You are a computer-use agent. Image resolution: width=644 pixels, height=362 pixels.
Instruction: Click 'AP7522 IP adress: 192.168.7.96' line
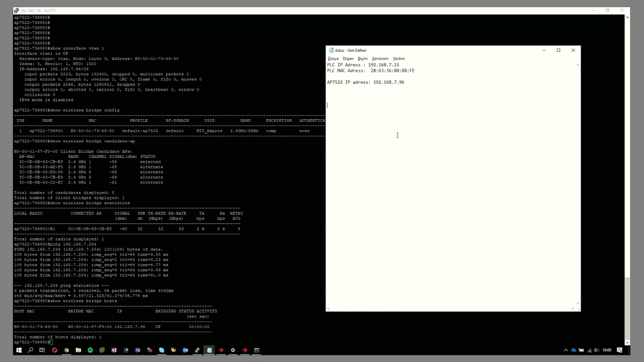click(366, 82)
